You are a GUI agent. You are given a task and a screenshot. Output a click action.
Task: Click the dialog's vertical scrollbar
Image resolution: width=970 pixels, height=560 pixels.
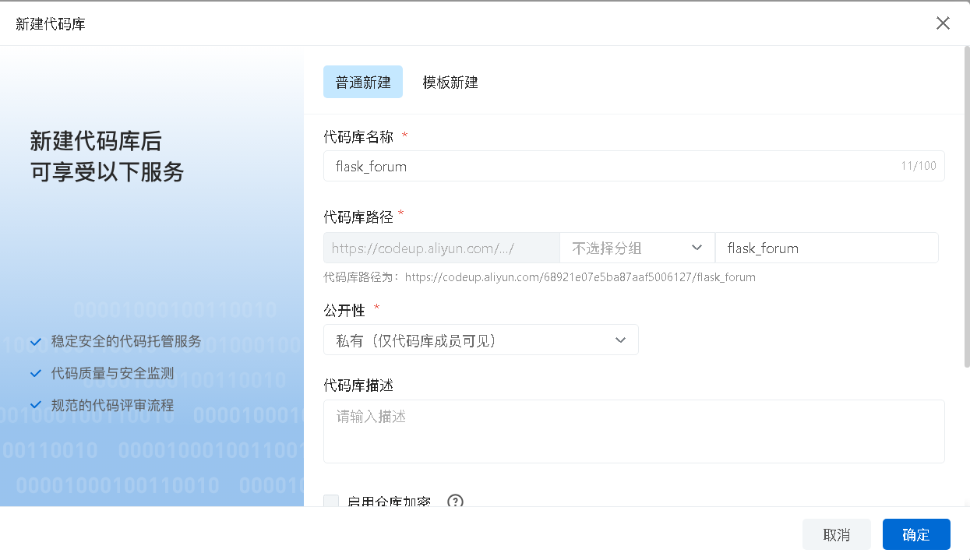pyautogui.click(x=966, y=206)
